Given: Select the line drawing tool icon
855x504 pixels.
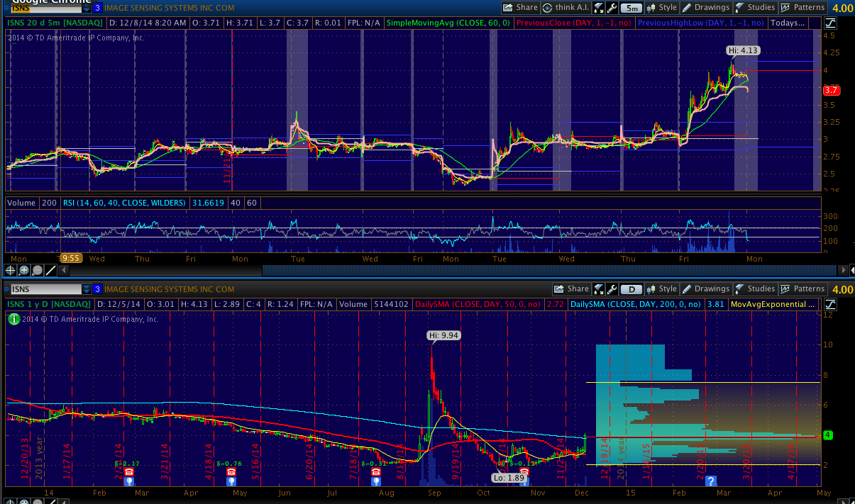Looking at the screenshot, I should 50,270.
